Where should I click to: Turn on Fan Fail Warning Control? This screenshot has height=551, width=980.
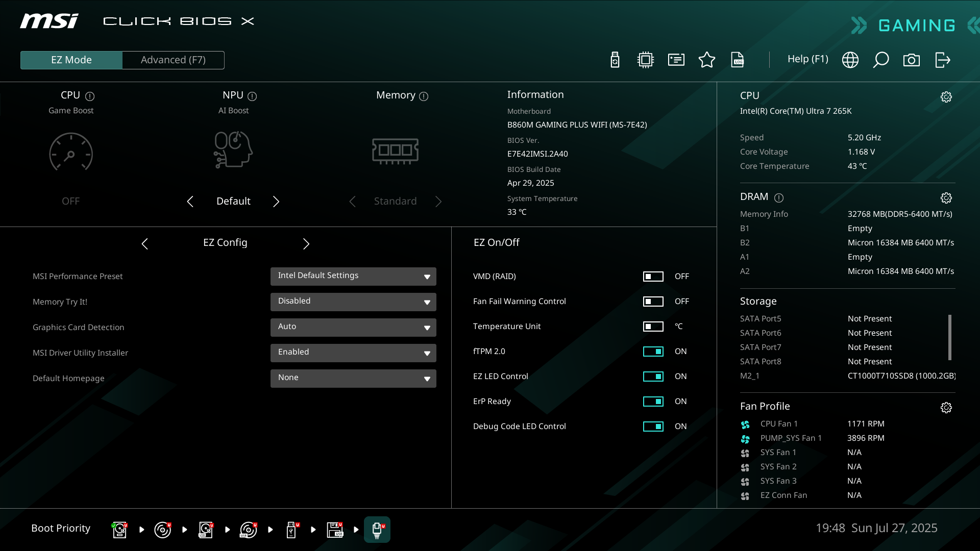pos(653,301)
